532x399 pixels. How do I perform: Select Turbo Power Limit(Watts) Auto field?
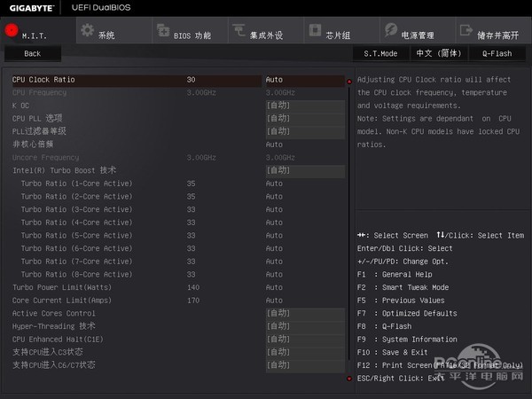coord(274,287)
